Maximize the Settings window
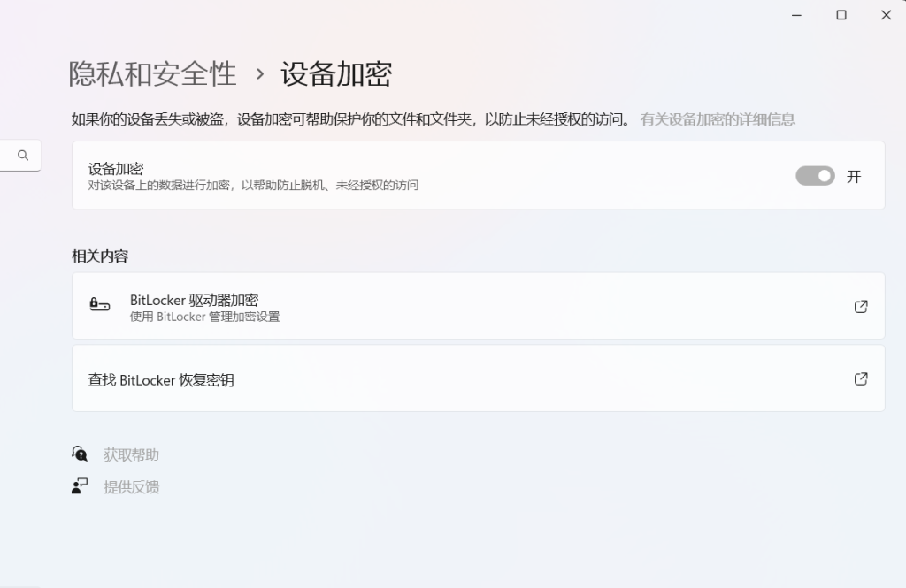 pyautogui.click(x=841, y=15)
